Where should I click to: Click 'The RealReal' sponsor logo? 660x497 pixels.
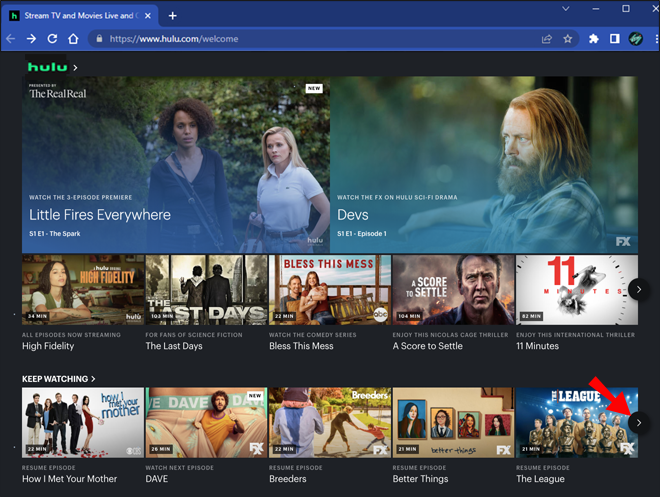click(58, 92)
